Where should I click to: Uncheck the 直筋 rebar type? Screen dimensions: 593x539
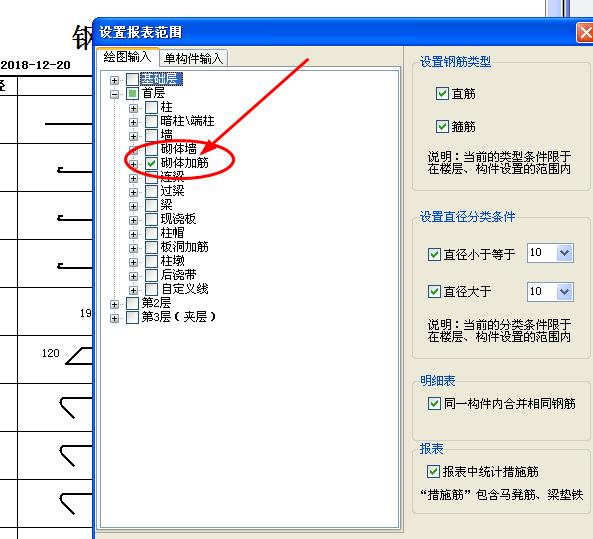coord(442,93)
